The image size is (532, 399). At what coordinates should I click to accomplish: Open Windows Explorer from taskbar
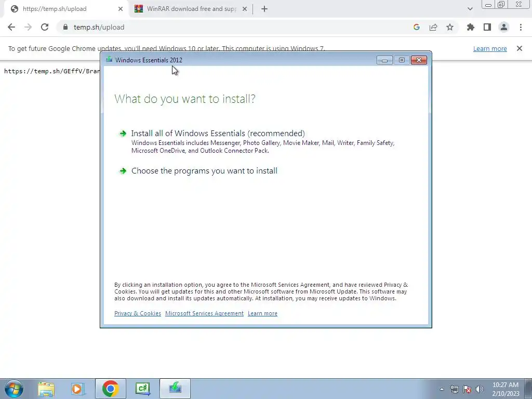46,389
